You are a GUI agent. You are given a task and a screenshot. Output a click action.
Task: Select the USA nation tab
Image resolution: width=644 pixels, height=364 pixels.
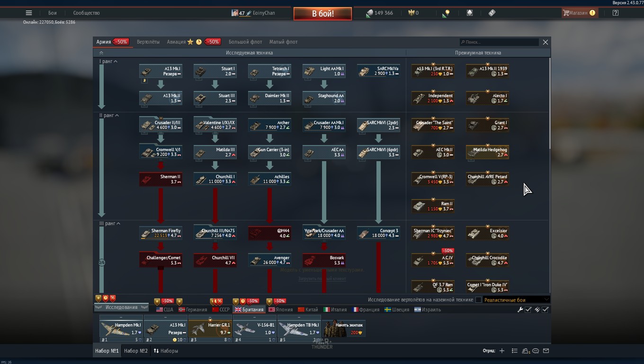pos(165,309)
